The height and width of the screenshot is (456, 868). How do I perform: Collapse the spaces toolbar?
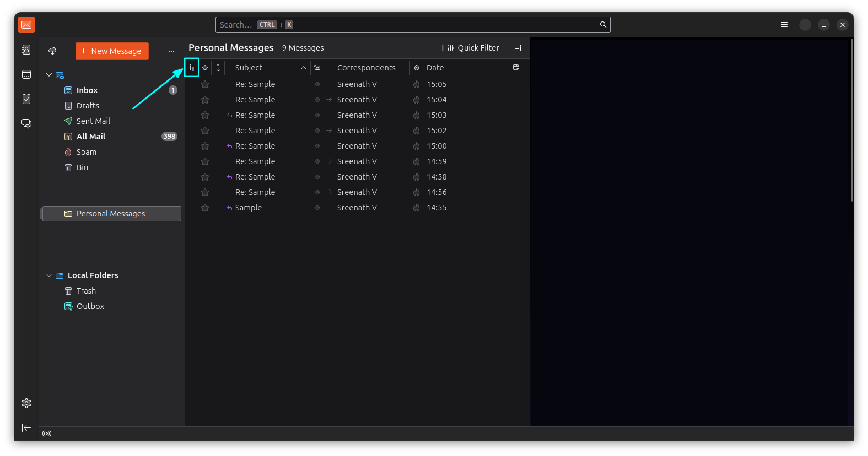26,427
